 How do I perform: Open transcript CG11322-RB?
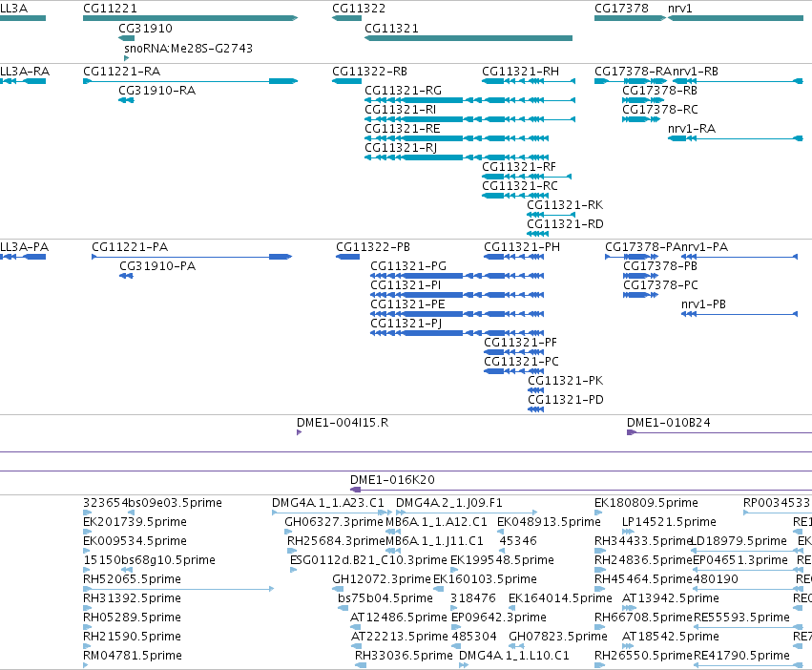370,71
